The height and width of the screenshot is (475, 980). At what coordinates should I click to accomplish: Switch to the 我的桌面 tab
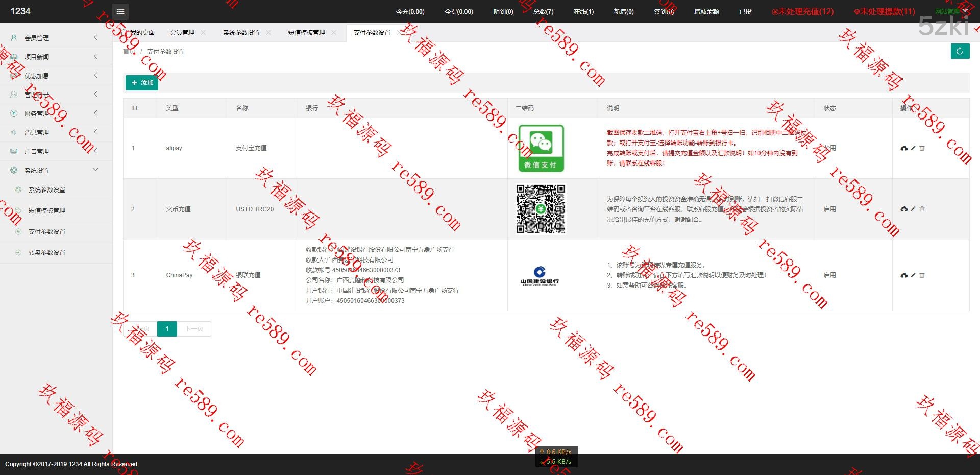142,32
